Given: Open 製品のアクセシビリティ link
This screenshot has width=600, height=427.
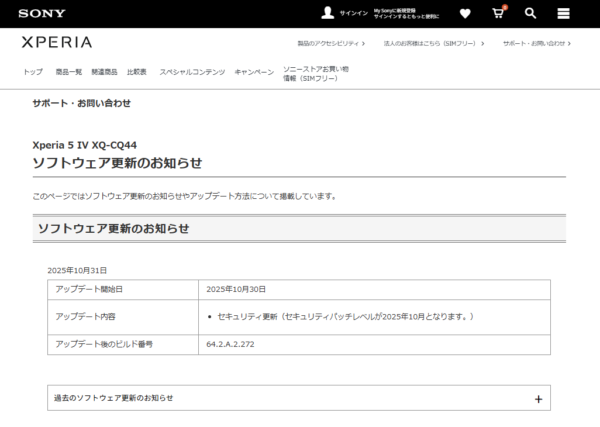Looking at the screenshot, I should pos(331,44).
